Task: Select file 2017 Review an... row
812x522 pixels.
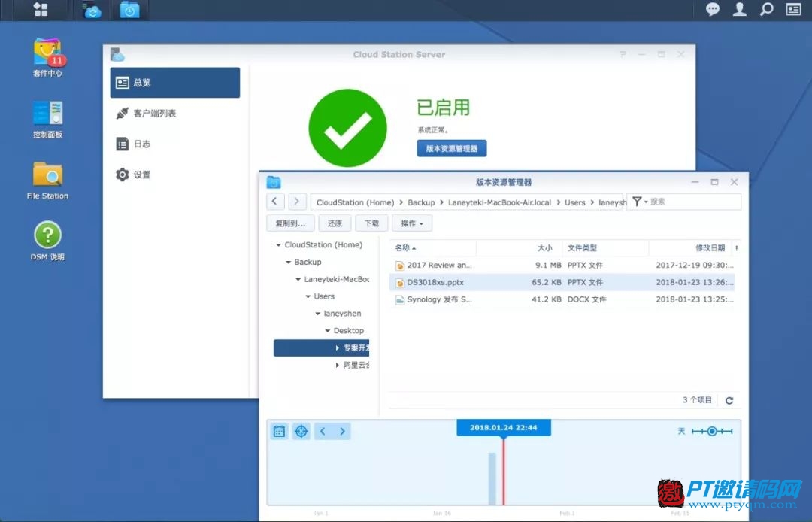Action: [562, 266]
